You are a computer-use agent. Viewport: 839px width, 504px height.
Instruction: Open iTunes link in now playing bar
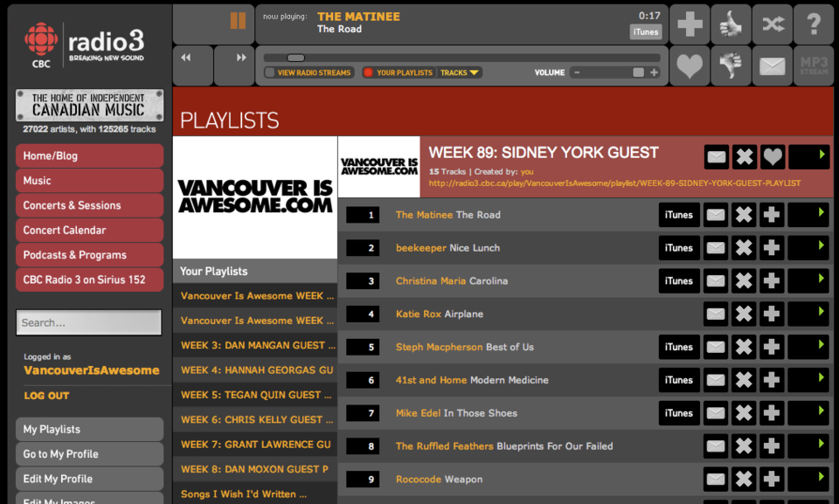pyautogui.click(x=646, y=31)
